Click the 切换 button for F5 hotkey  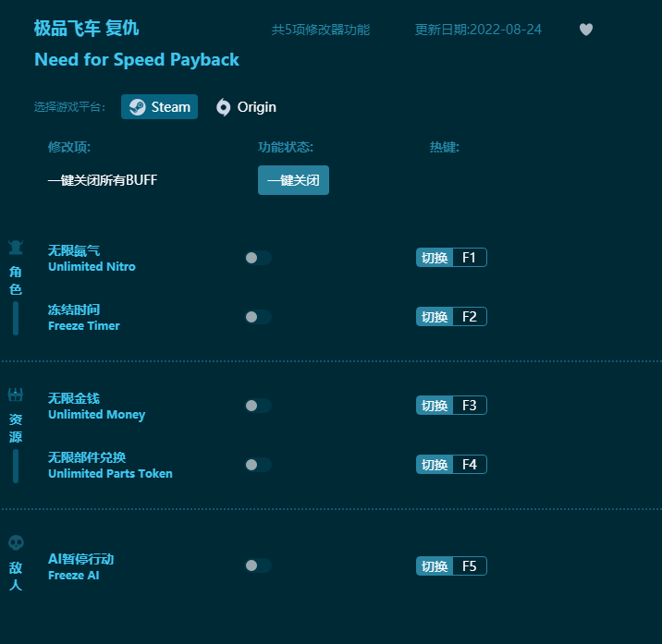[x=435, y=566]
